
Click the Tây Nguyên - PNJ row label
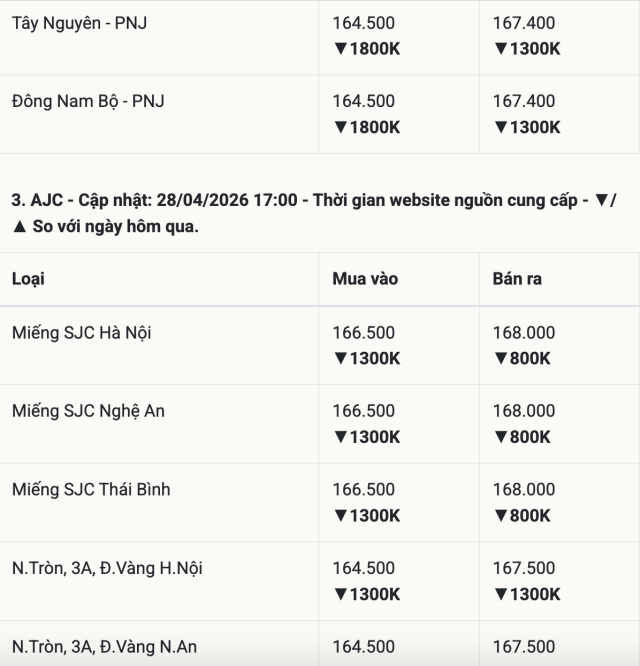click(x=79, y=23)
